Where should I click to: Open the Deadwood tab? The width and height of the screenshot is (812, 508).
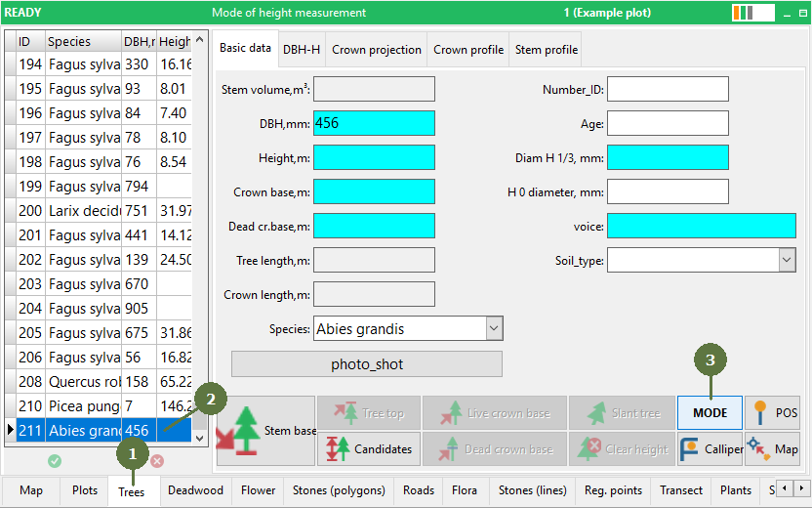[195, 490]
